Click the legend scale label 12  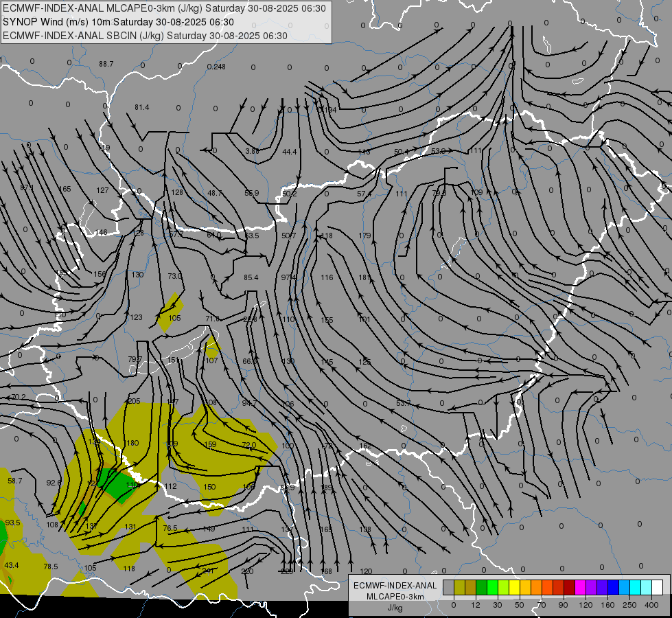476,606
